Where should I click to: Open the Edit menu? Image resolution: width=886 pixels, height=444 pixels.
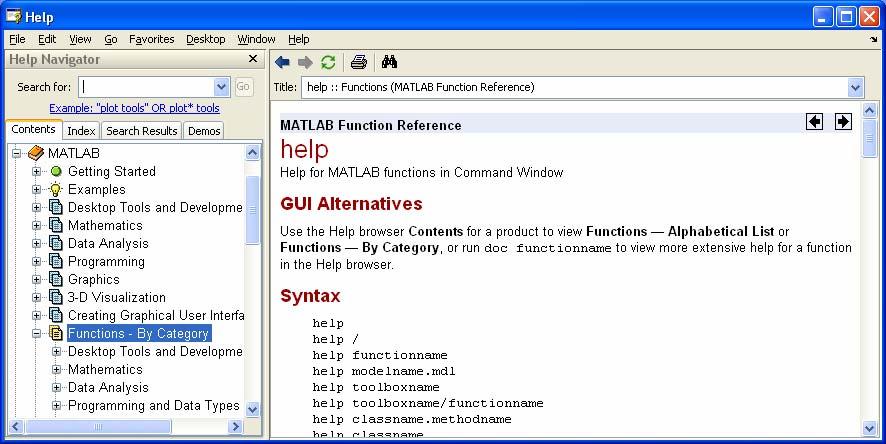[47, 39]
